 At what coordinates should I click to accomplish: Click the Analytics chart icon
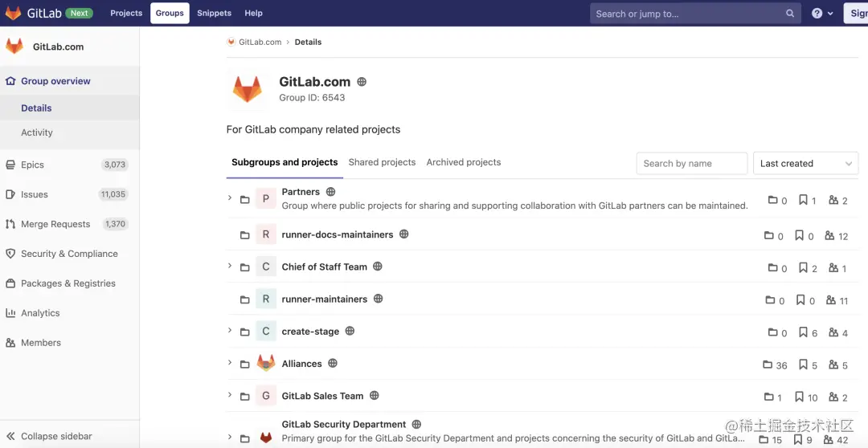[x=10, y=313]
